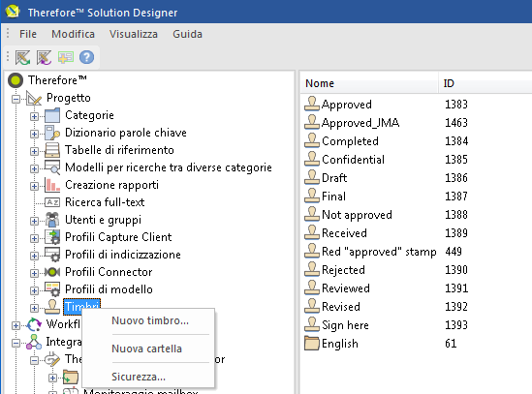The width and height of the screenshot is (532, 394).
Task: Expand the Tabelle di riferimento node
Action: click(34, 151)
